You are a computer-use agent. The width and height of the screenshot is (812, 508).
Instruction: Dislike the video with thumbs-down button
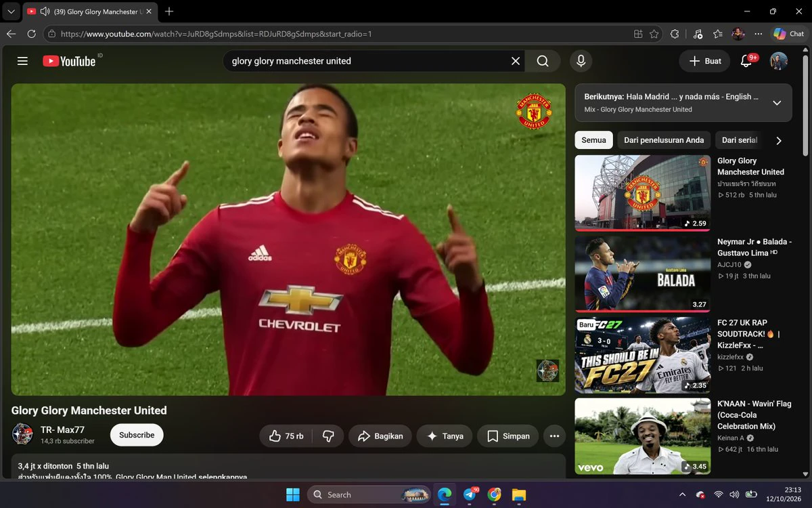329,436
